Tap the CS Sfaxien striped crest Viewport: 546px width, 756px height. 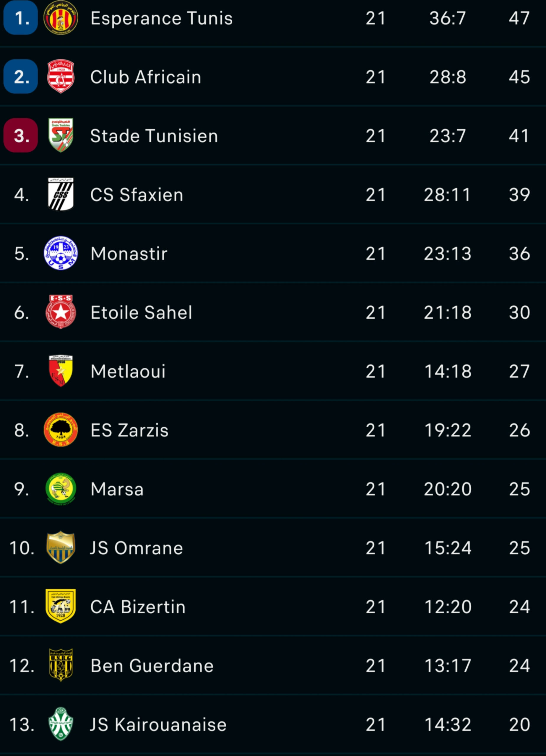pyautogui.click(x=61, y=194)
